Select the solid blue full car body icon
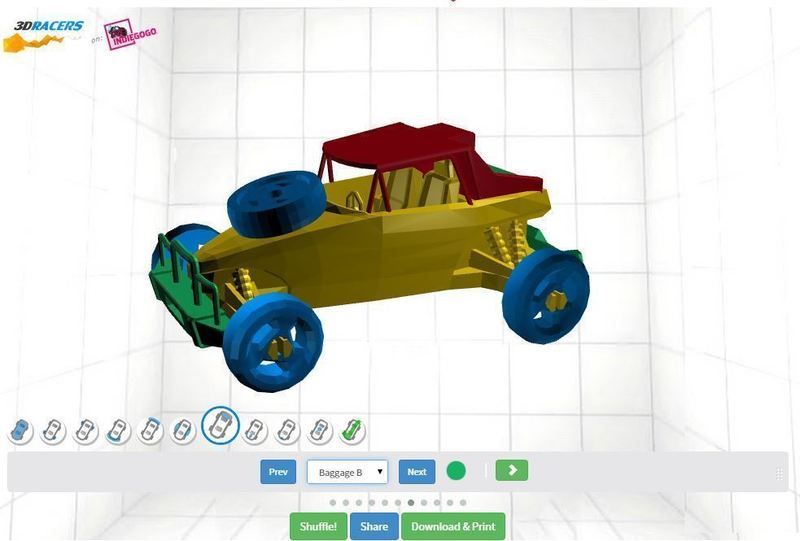Screen dimensions: 800x541 [20, 431]
